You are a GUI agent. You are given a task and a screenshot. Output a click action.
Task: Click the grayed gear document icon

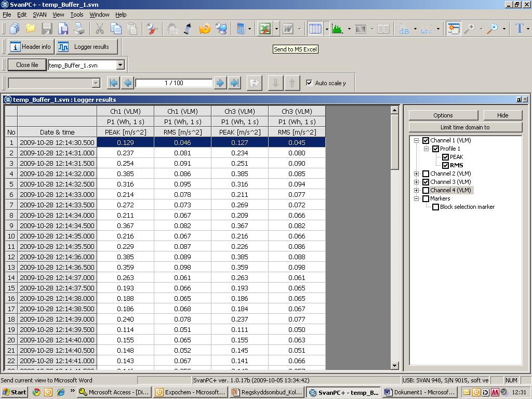(x=172, y=29)
